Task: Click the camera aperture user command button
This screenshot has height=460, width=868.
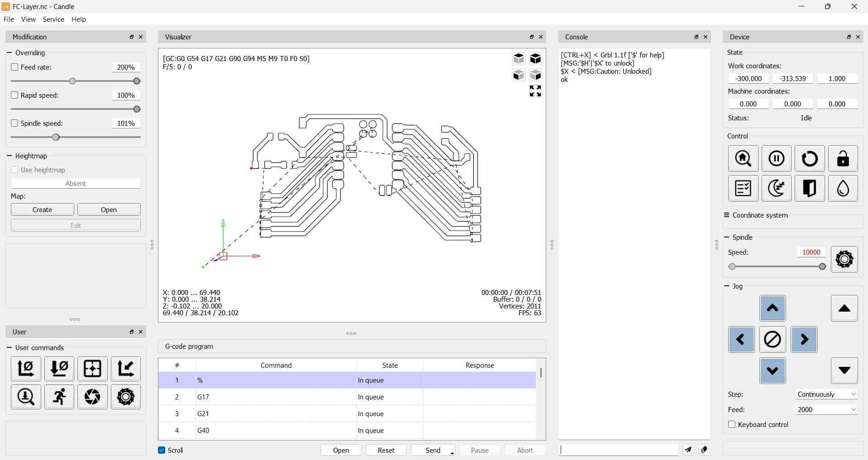Action: pyautogui.click(x=92, y=397)
